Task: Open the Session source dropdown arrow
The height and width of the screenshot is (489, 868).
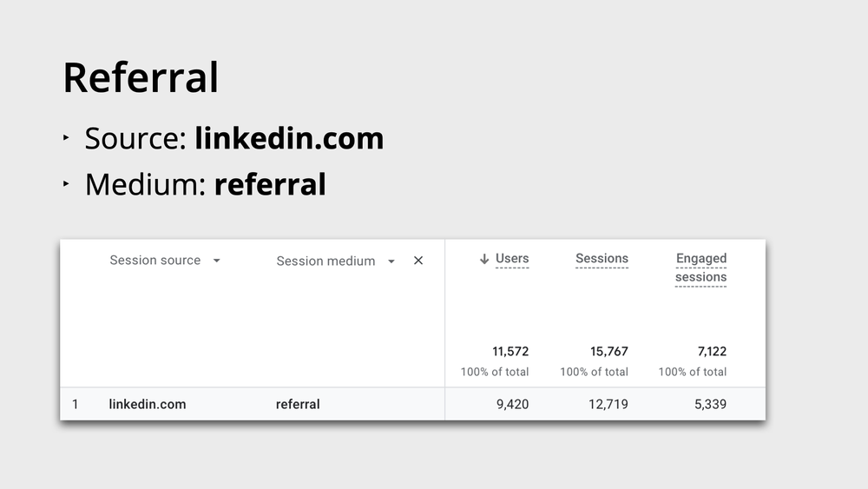Action: [x=216, y=261]
